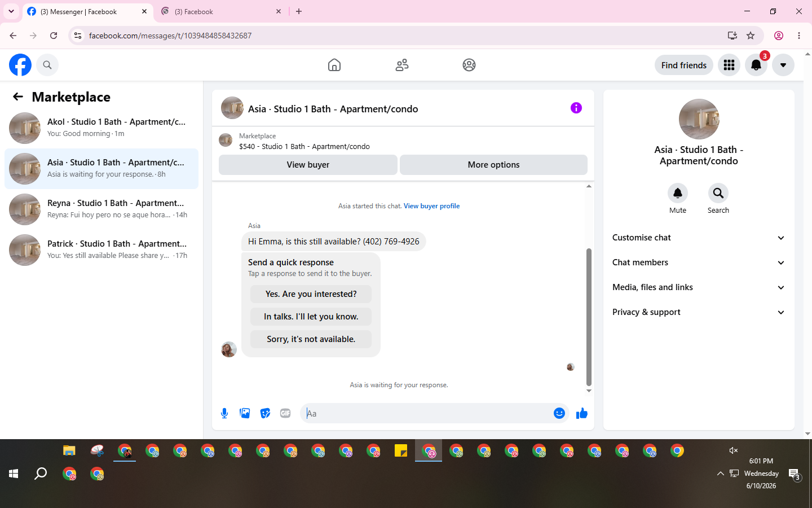This screenshot has width=812, height=508.
Task: View site information icon in address bar
Action: click(78, 36)
